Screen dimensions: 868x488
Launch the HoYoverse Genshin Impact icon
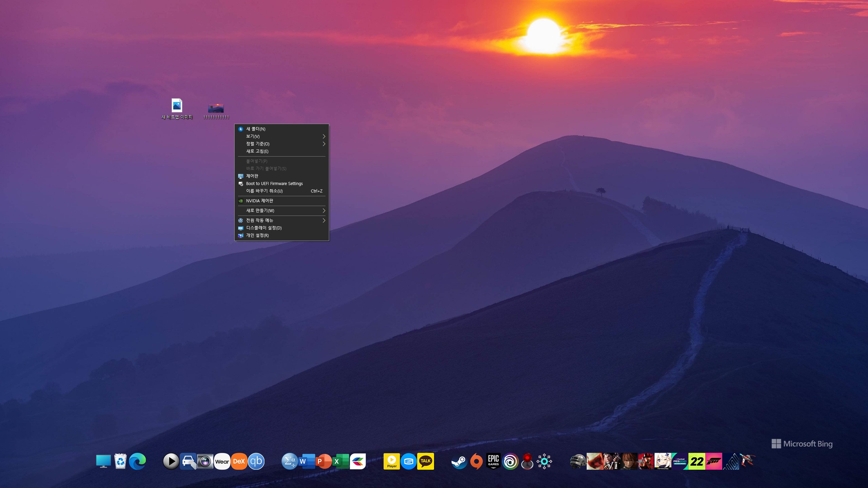point(663,461)
